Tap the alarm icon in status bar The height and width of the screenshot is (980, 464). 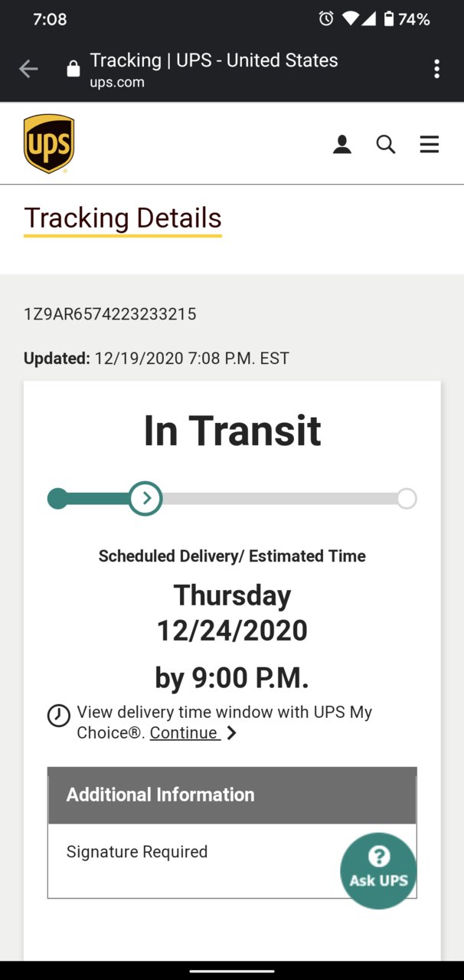tap(326, 19)
